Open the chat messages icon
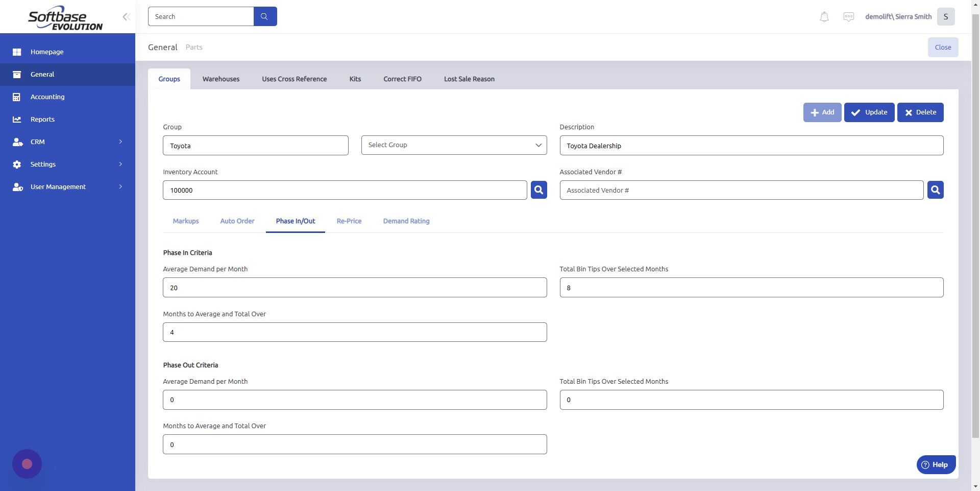This screenshot has width=980, height=491. (x=848, y=17)
